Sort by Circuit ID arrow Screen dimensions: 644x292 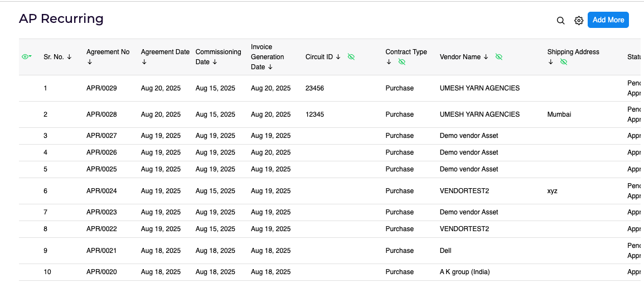coord(338,57)
